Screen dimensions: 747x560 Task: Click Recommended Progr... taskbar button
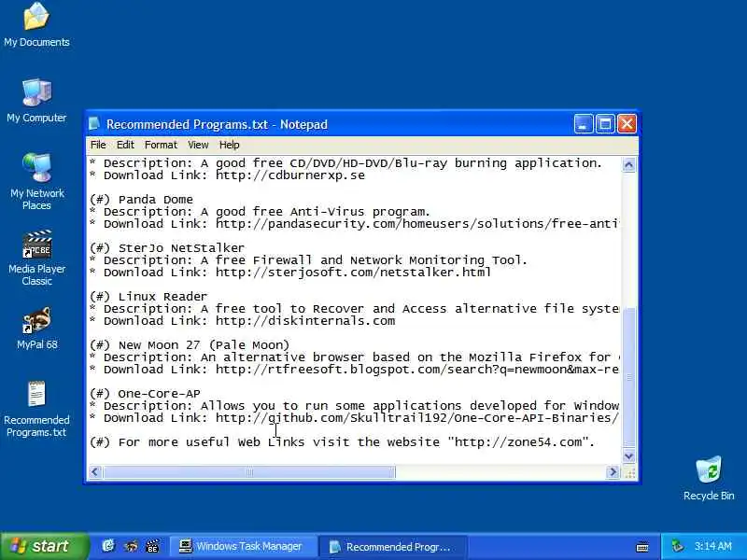point(393,546)
